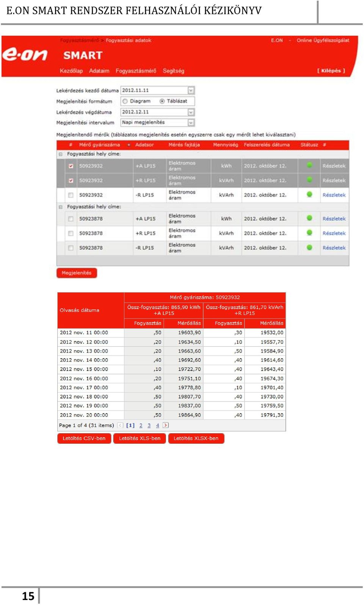Go to previous page with pager arrow
364x605 pixels.
[120, 425]
